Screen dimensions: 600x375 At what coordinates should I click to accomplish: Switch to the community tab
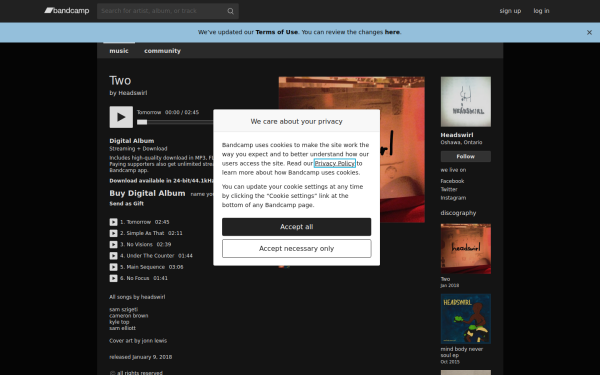coord(162,51)
